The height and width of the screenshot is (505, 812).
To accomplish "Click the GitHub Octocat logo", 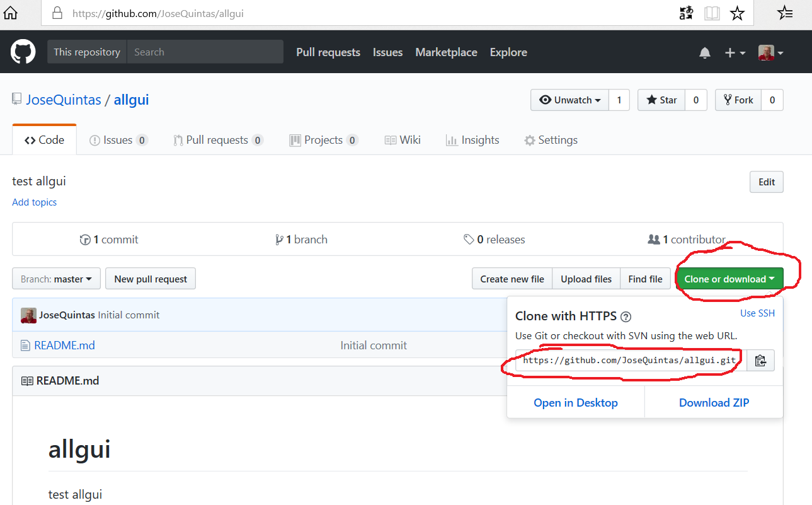I will [x=23, y=52].
